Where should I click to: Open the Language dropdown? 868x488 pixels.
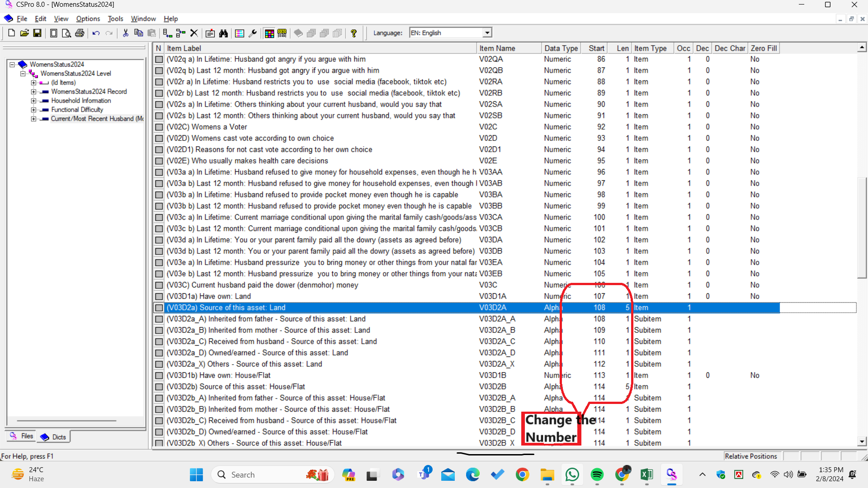tap(487, 33)
